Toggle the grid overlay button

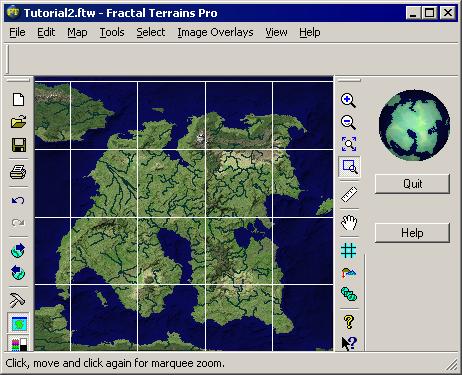click(349, 250)
